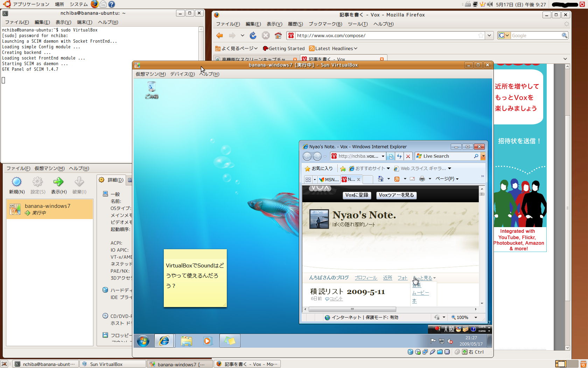Click New (新規) in the VirtualBox manager toolbar
The image size is (588, 368).
(17, 185)
